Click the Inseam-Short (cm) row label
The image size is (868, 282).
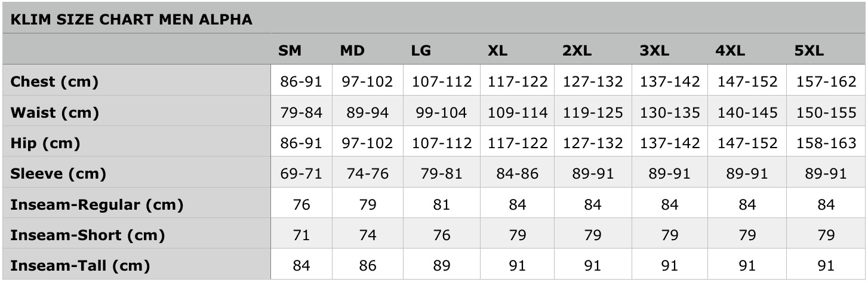pos(87,235)
